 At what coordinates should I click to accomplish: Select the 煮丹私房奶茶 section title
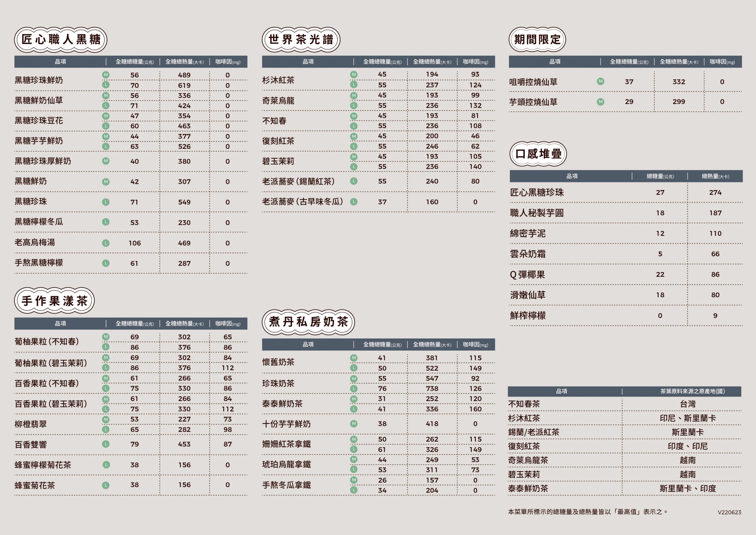pos(308,322)
